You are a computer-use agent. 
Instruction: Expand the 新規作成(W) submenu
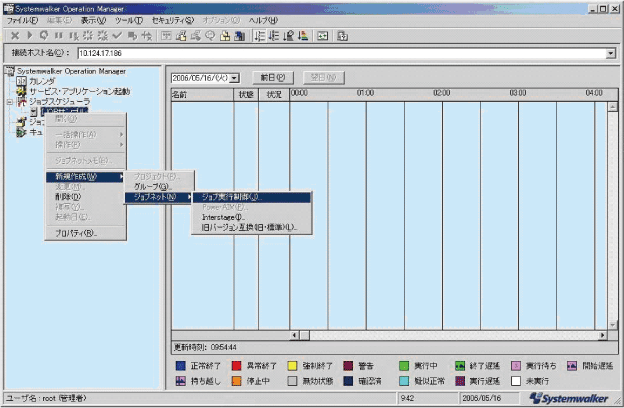coord(85,177)
